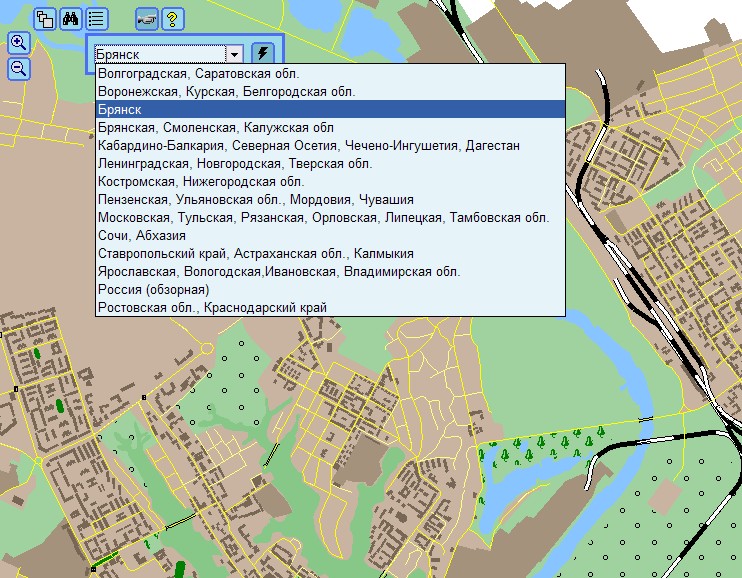Click the pointing hand icon
This screenshot has height=578, width=742.
click(147, 19)
